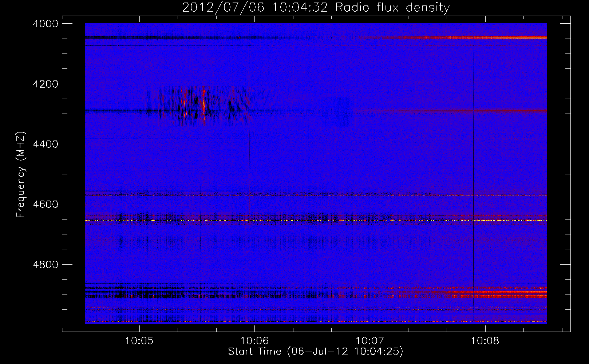Click the 4800 frequency tick label
Viewport: 589px width, 364px height.
click(46, 264)
